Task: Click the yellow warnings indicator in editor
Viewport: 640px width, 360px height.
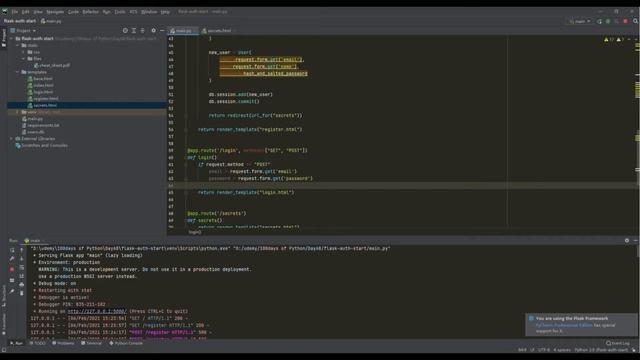Action: [x=609, y=40]
